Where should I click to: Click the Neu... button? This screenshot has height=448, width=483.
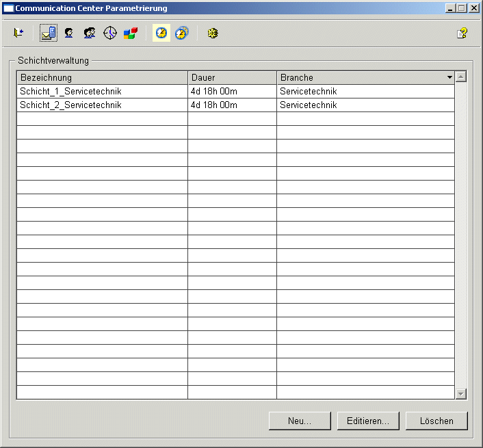pos(300,421)
